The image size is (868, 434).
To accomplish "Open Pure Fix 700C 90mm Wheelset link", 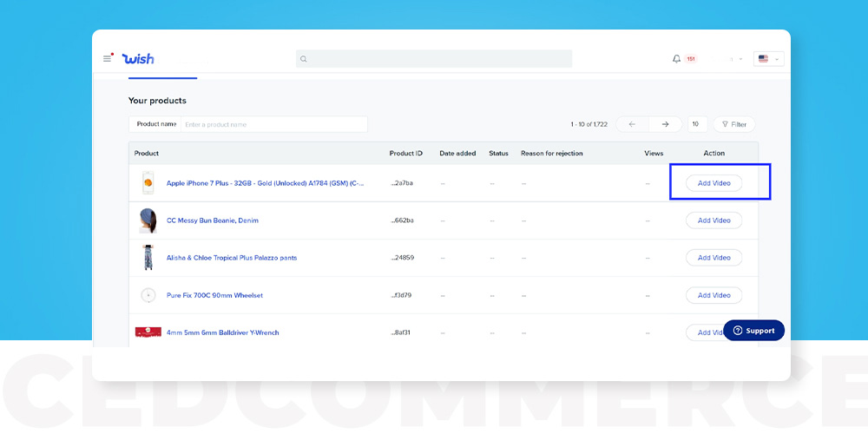I will pyautogui.click(x=214, y=295).
